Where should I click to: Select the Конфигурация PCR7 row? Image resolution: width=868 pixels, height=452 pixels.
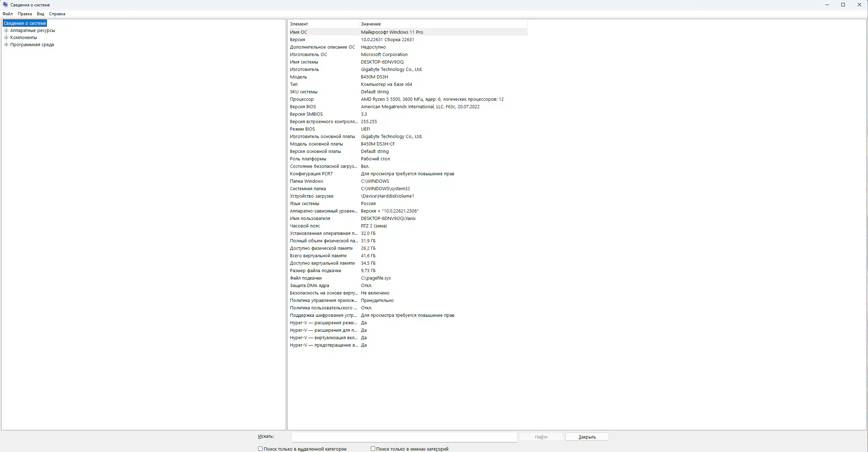(x=408, y=173)
